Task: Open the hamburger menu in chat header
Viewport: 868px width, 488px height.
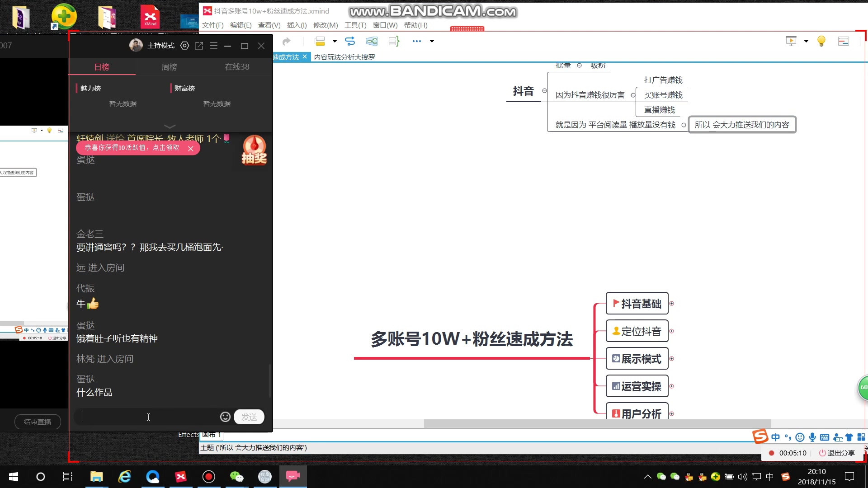Action: tap(213, 46)
